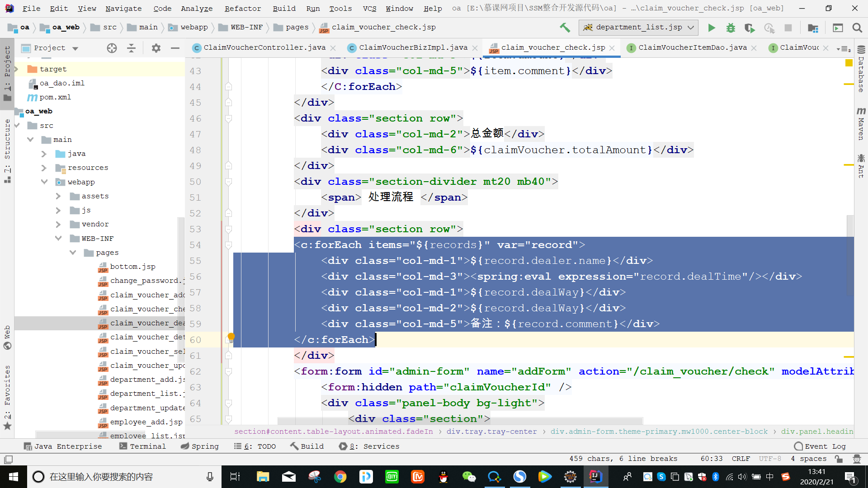Image resolution: width=868 pixels, height=488 pixels.
Task: Toggle fold marker at line 50
Action: (229, 182)
